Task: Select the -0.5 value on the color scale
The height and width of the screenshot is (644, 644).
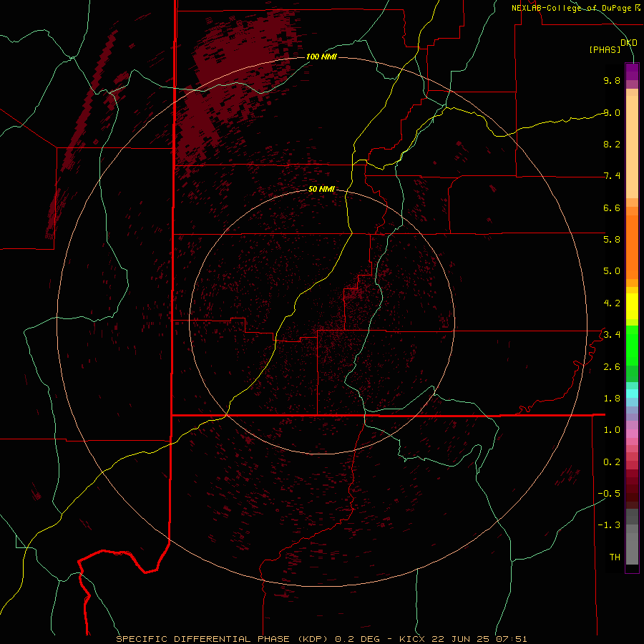Action: [609, 494]
